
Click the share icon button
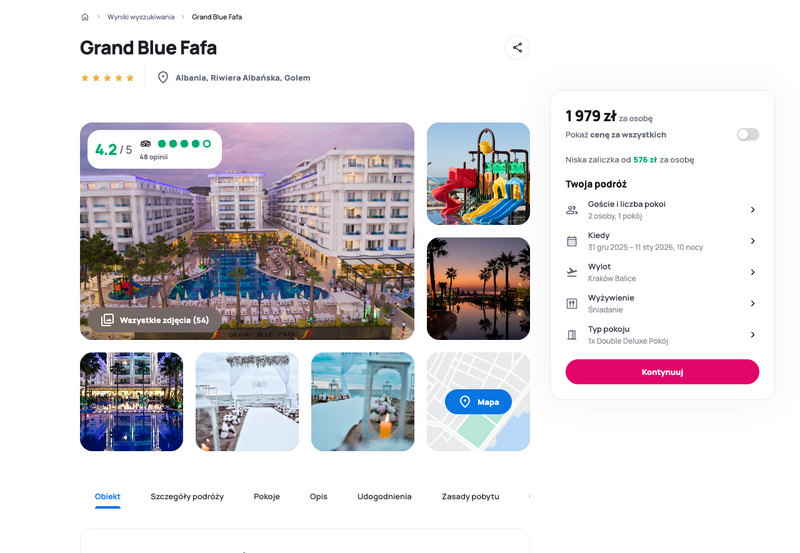tap(517, 47)
